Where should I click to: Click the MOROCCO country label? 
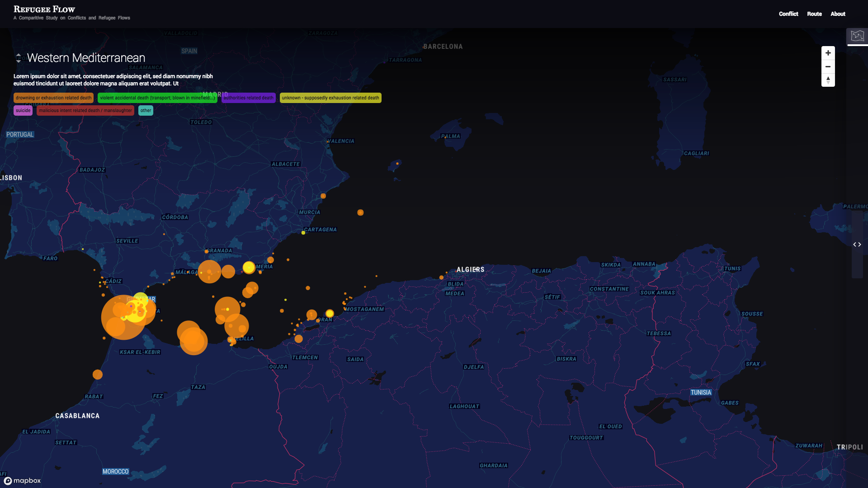coord(115,472)
